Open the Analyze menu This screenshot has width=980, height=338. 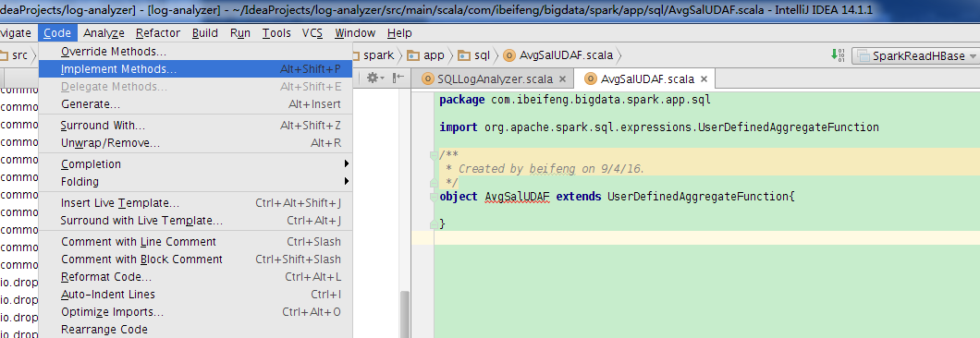pyautogui.click(x=104, y=33)
